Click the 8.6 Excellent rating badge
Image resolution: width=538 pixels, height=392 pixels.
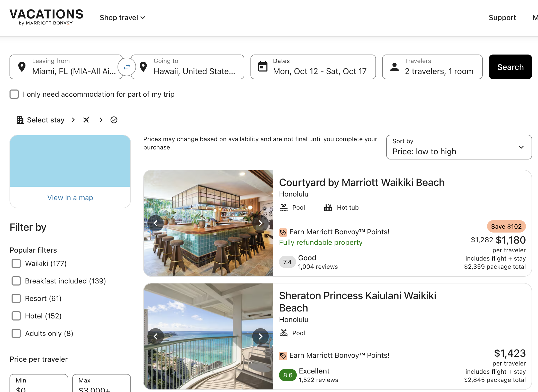click(x=288, y=375)
